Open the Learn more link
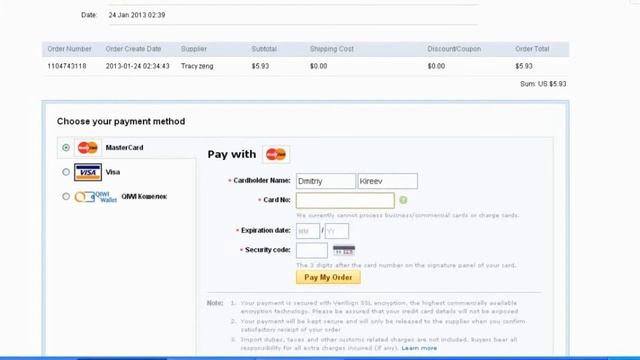This screenshot has width=640, height=360. (419, 348)
